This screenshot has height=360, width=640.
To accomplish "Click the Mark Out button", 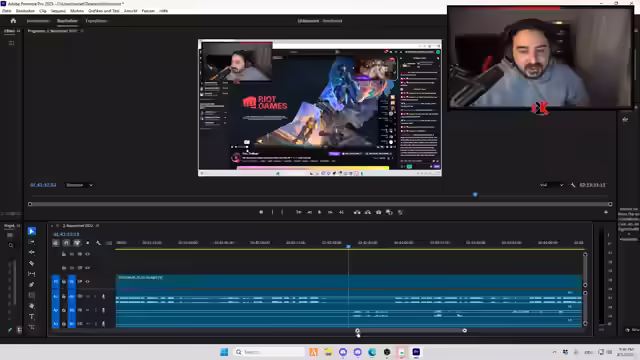I will coord(282,212).
